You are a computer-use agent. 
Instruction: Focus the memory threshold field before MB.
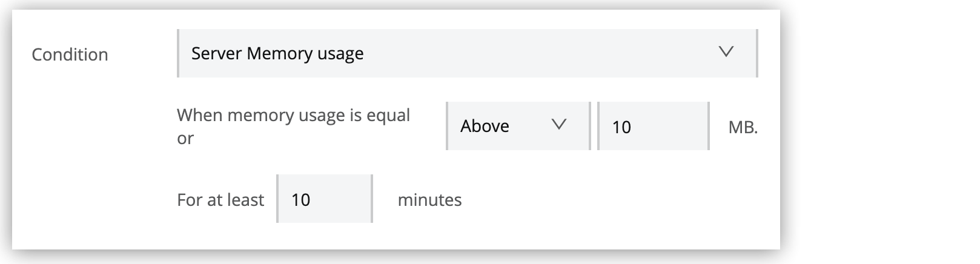coord(653,126)
